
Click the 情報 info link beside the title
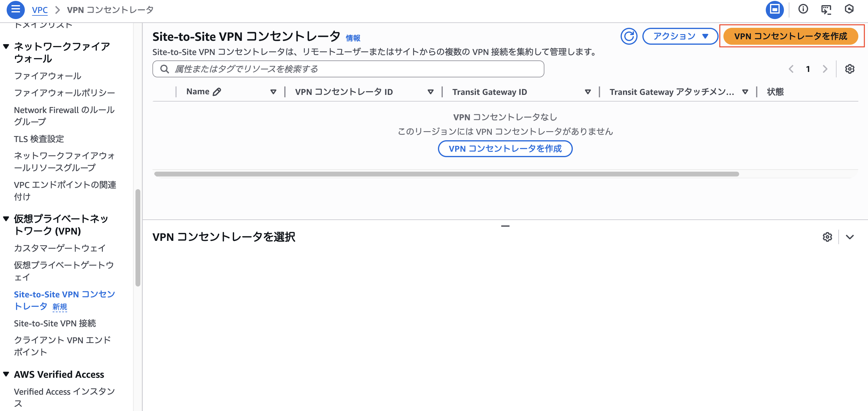click(x=353, y=38)
